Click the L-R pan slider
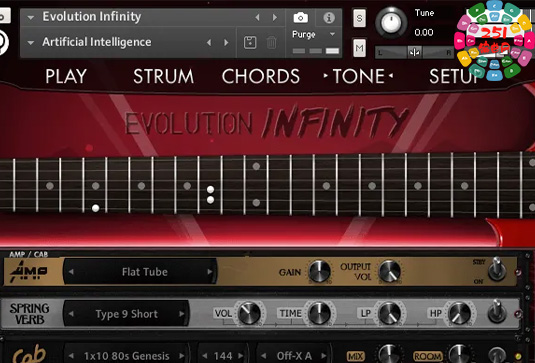Image resolution: width=535 pixels, height=363 pixels. click(x=415, y=53)
